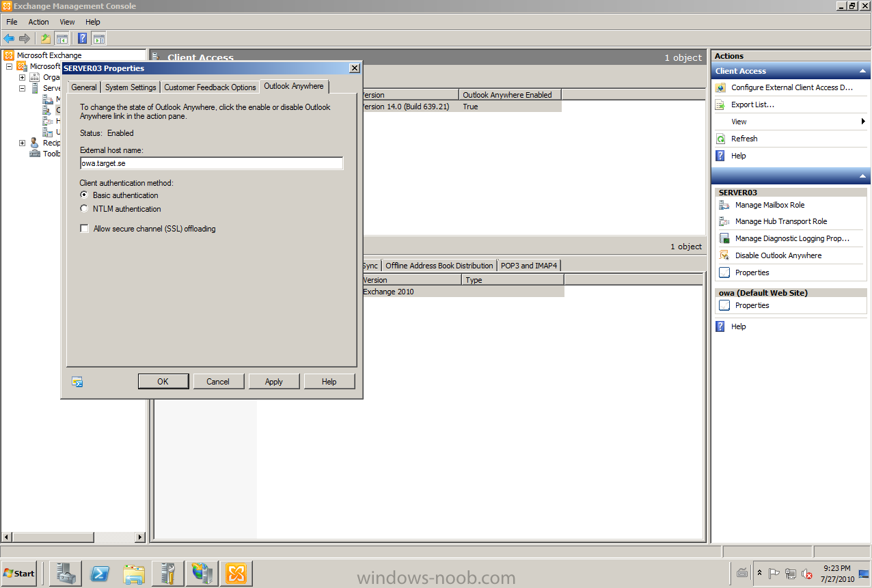The image size is (872, 588).
Task: Click the Forward arrow in toolbar
Action: pyautogui.click(x=25, y=38)
